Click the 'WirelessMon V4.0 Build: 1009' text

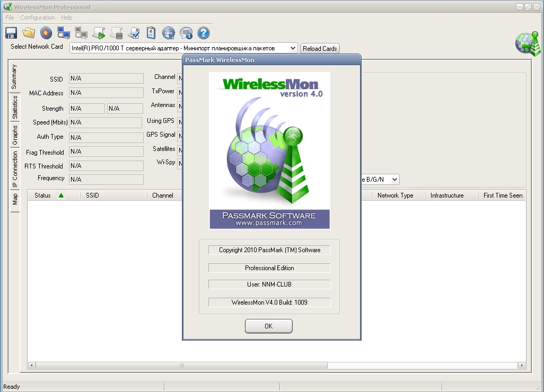269,302
